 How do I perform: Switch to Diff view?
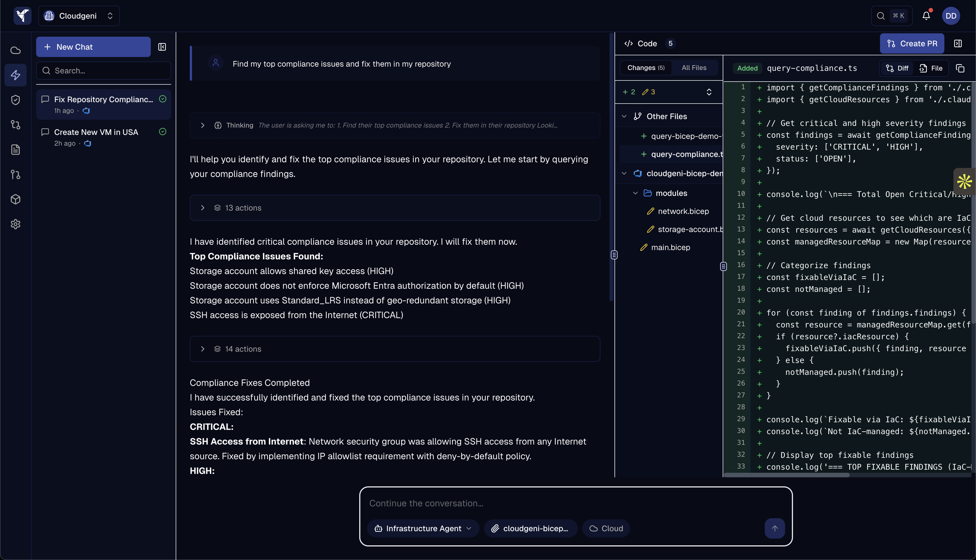897,68
